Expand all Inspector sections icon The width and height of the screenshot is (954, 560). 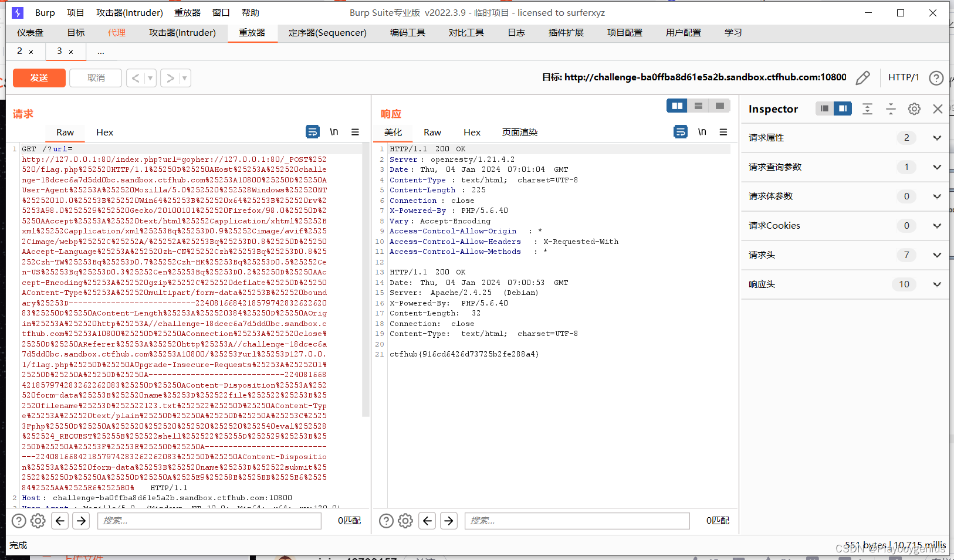(867, 108)
